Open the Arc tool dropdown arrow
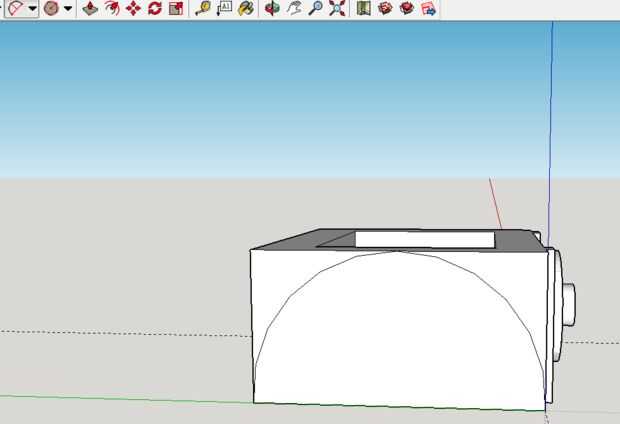This screenshot has height=424, width=620. pos(32,8)
